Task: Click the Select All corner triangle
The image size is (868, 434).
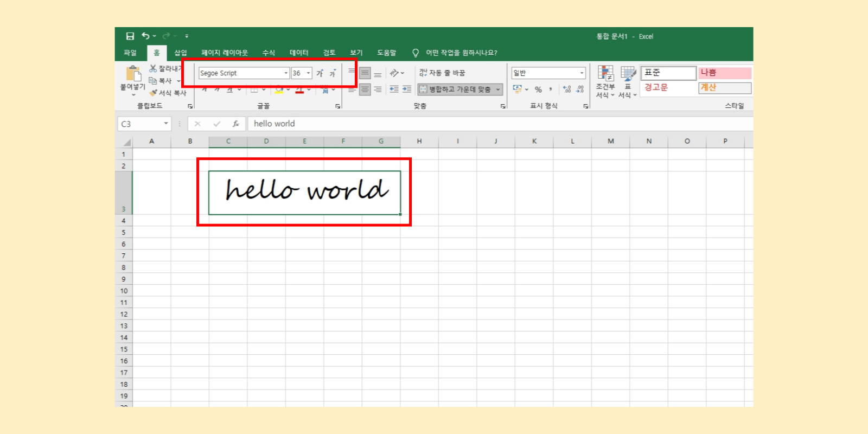Action: (x=127, y=142)
